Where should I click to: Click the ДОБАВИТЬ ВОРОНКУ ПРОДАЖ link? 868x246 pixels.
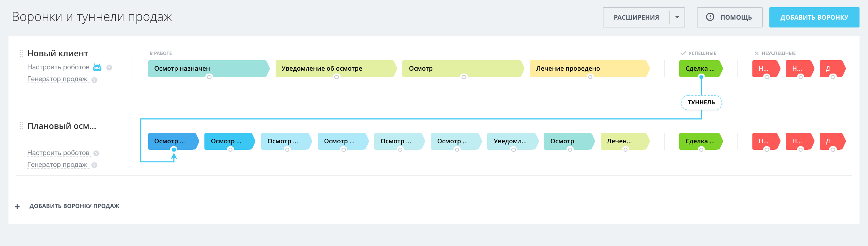74,206
